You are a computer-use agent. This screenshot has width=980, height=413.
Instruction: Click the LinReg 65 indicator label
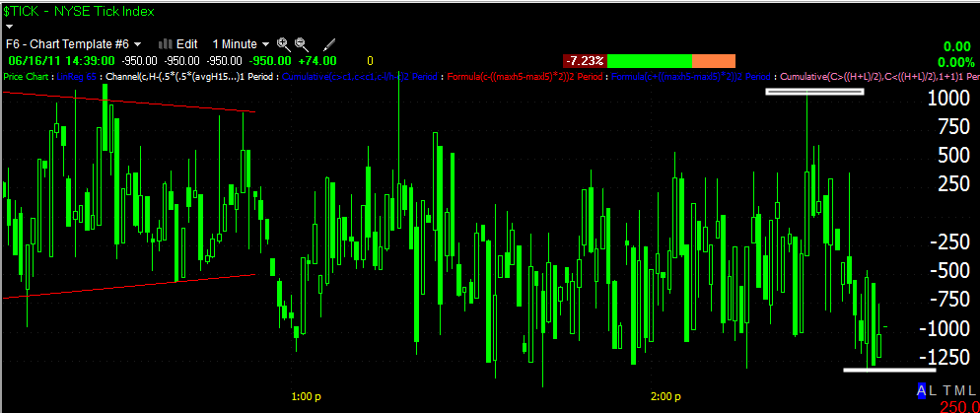[78, 77]
